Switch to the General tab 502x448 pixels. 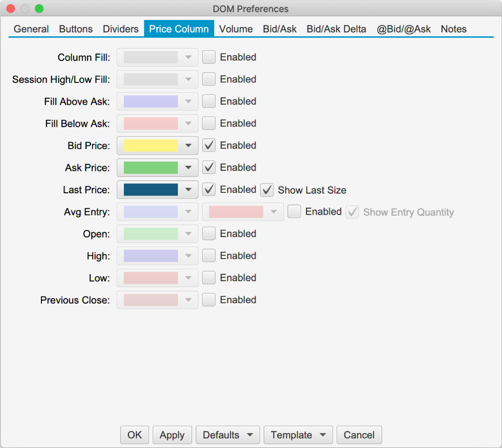[31, 29]
